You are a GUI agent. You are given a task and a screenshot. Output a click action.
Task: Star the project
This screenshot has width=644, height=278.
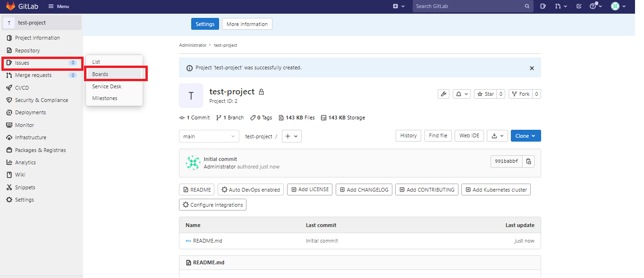pyautogui.click(x=485, y=94)
